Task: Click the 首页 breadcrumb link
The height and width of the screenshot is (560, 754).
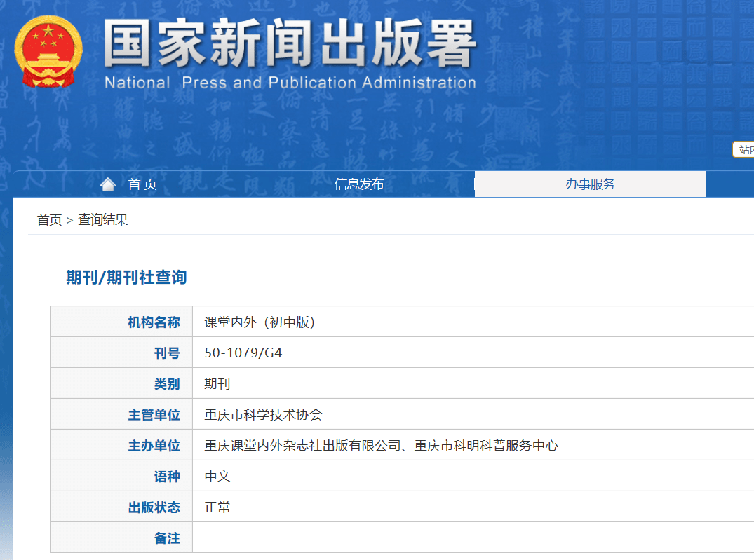Action: coord(50,219)
